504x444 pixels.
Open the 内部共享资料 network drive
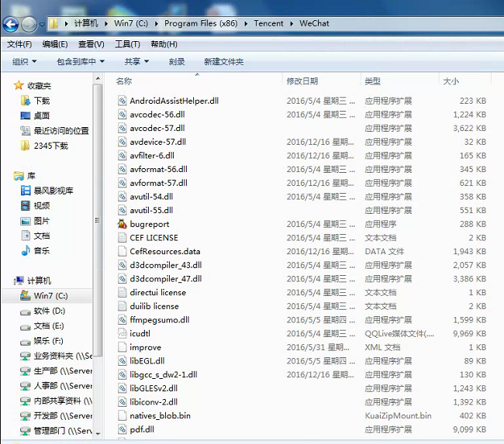pyautogui.click(x=63, y=401)
